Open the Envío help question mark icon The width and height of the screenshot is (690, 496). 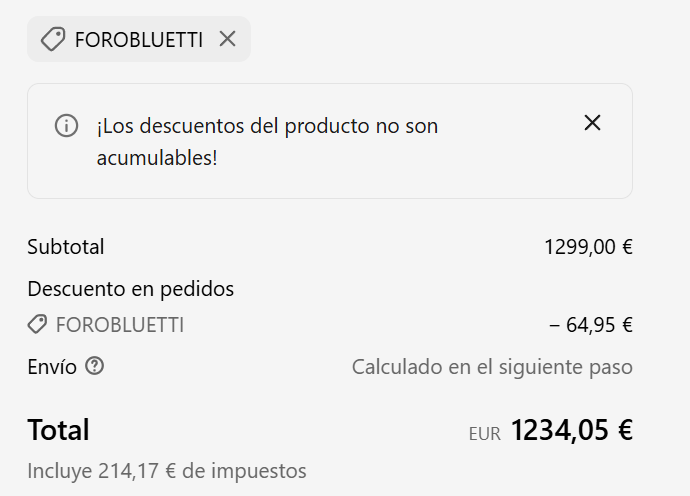[94, 366]
